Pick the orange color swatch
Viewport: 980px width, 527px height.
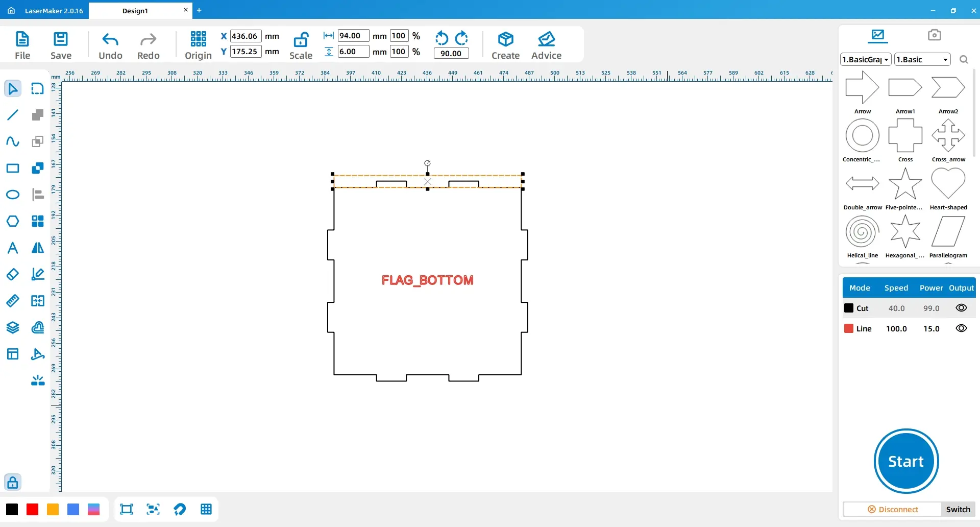pos(53,509)
